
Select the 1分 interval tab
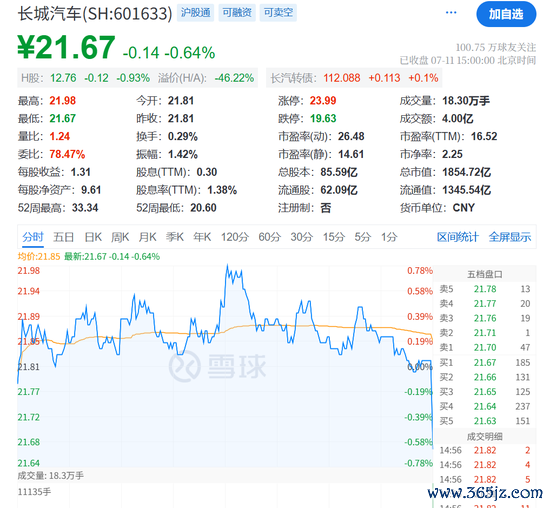389,237
